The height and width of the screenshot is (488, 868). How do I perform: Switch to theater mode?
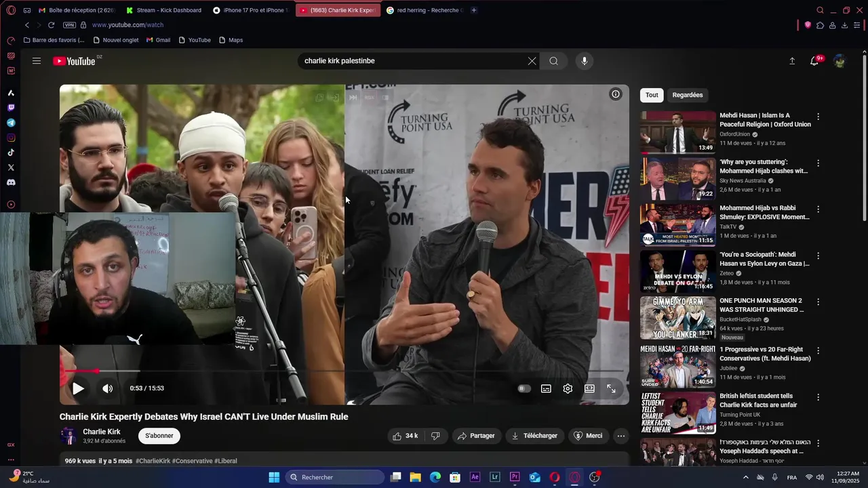click(x=589, y=388)
